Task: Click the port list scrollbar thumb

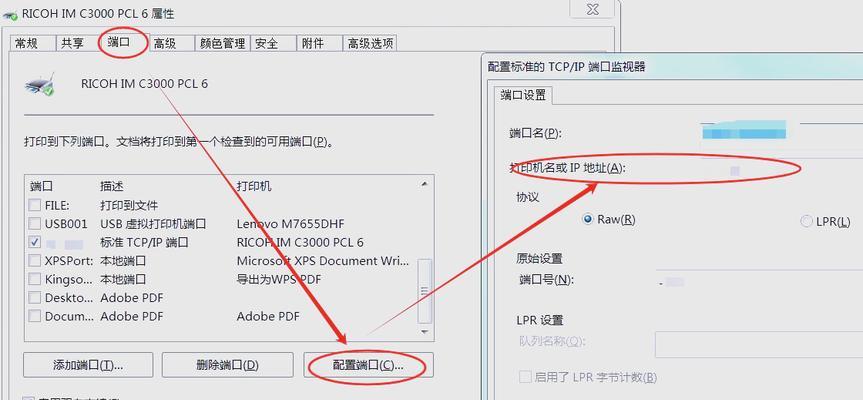Action: point(424,291)
